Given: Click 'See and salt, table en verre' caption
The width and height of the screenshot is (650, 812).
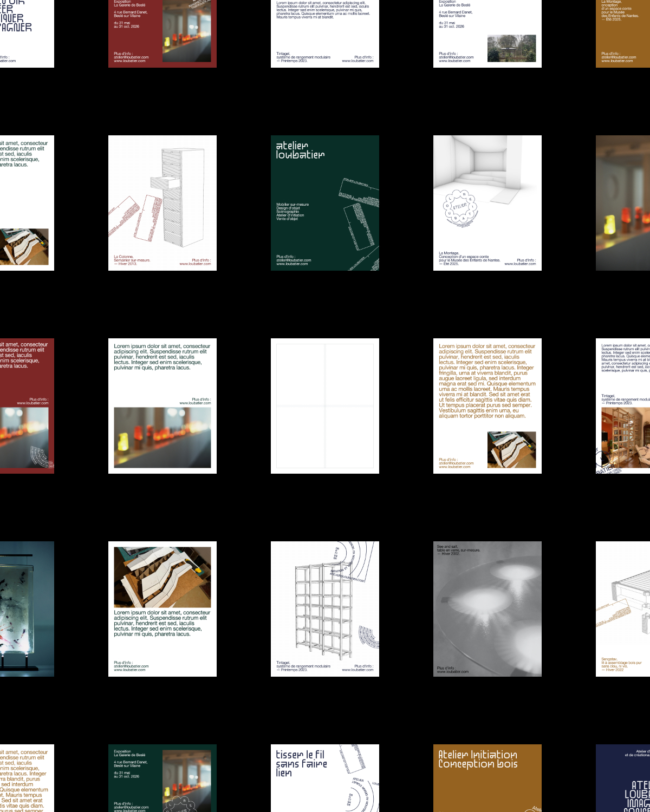Looking at the screenshot, I should click(x=459, y=550).
